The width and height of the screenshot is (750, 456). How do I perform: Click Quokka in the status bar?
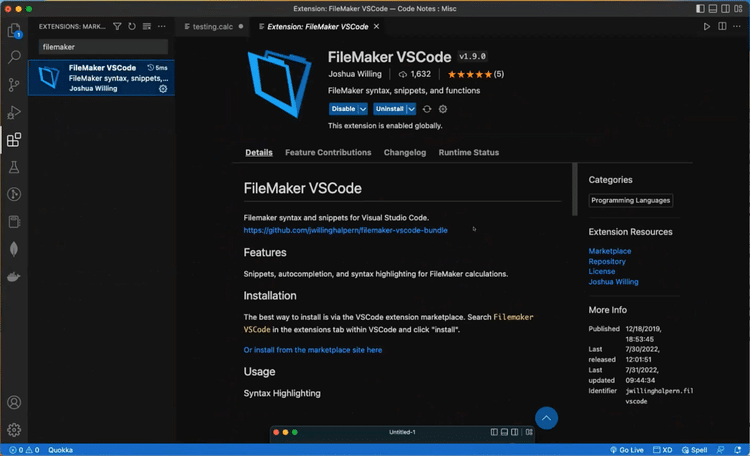(x=60, y=450)
